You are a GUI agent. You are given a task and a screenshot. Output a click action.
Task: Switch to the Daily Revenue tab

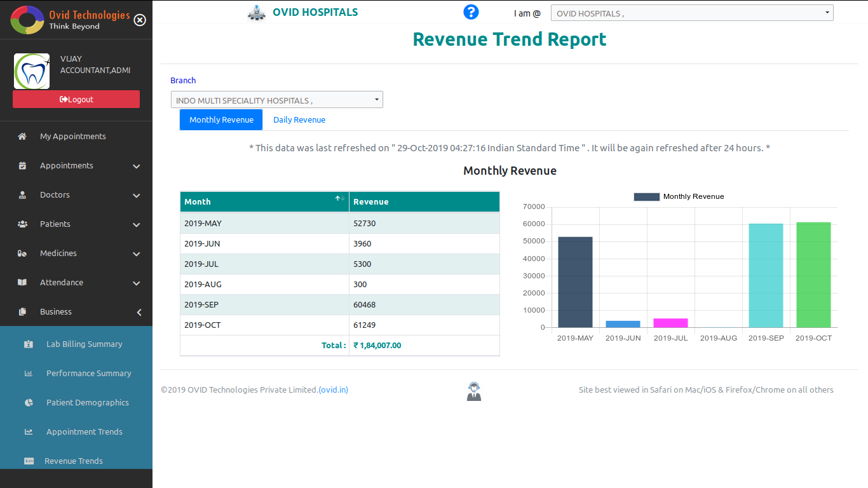pyautogui.click(x=299, y=120)
